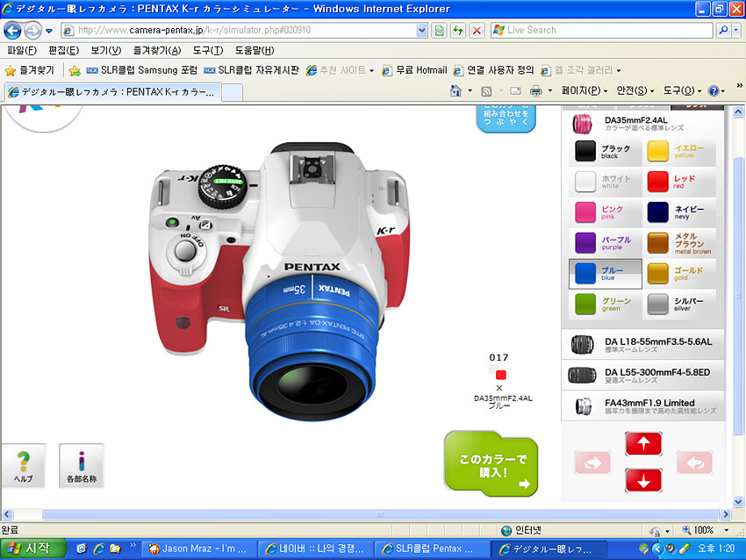Click the browser refresh icon

coord(439,30)
